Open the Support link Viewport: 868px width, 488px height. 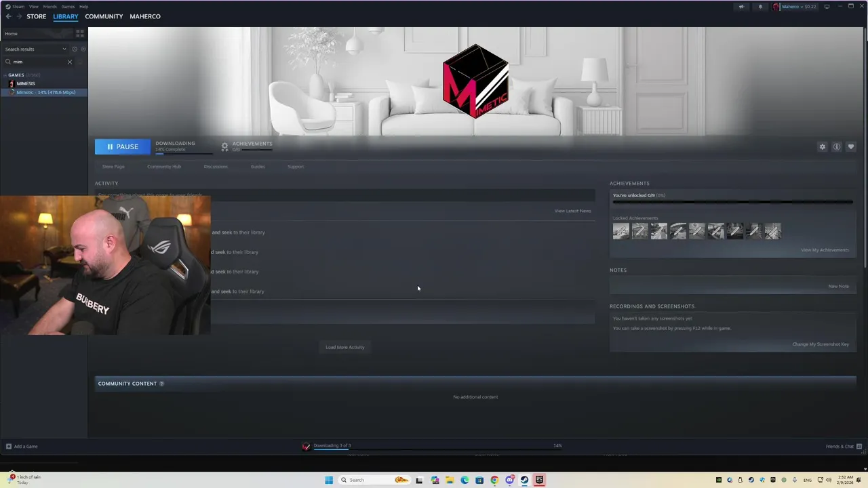(296, 167)
